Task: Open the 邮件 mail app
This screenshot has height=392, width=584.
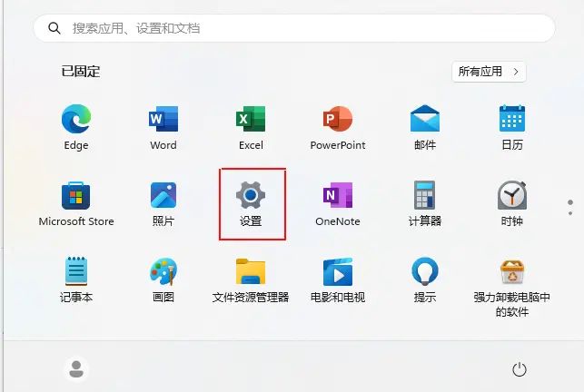Action: click(425, 118)
